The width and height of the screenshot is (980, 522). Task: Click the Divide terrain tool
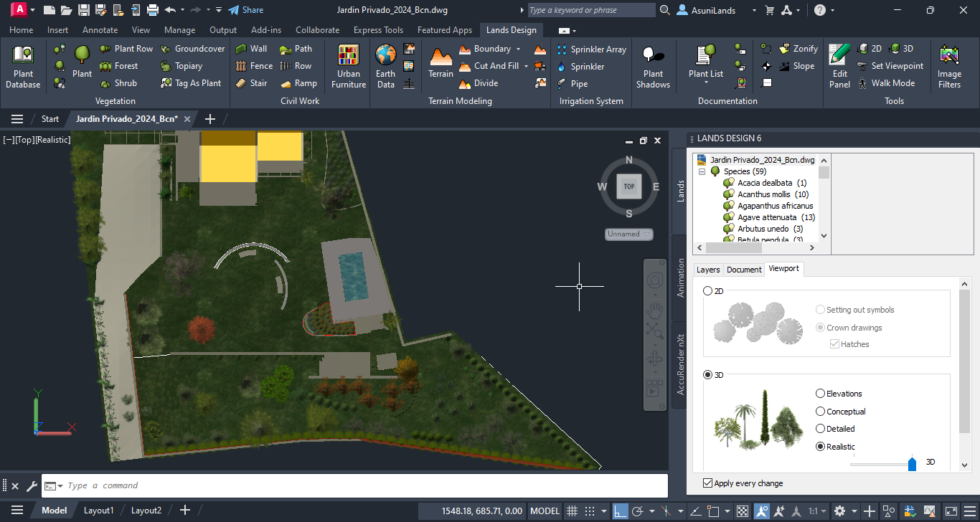click(478, 83)
